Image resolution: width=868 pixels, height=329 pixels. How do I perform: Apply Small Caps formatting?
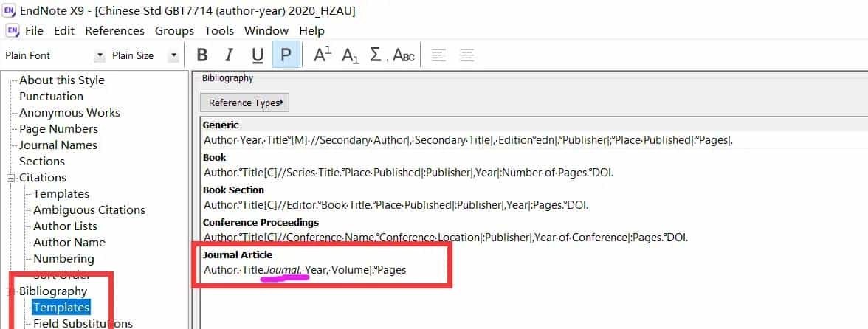click(404, 55)
